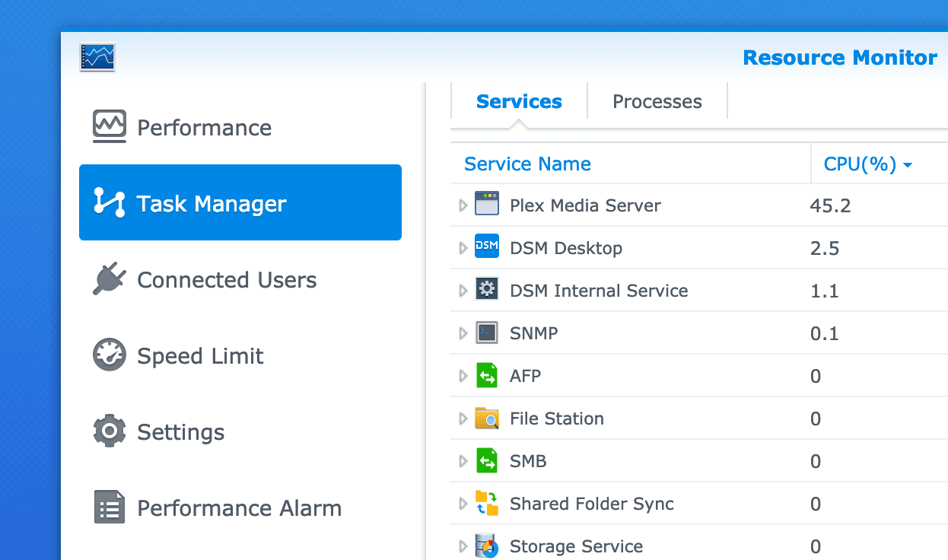Expand the SNMP service row
Viewport: 948px width, 560px height.
463,333
